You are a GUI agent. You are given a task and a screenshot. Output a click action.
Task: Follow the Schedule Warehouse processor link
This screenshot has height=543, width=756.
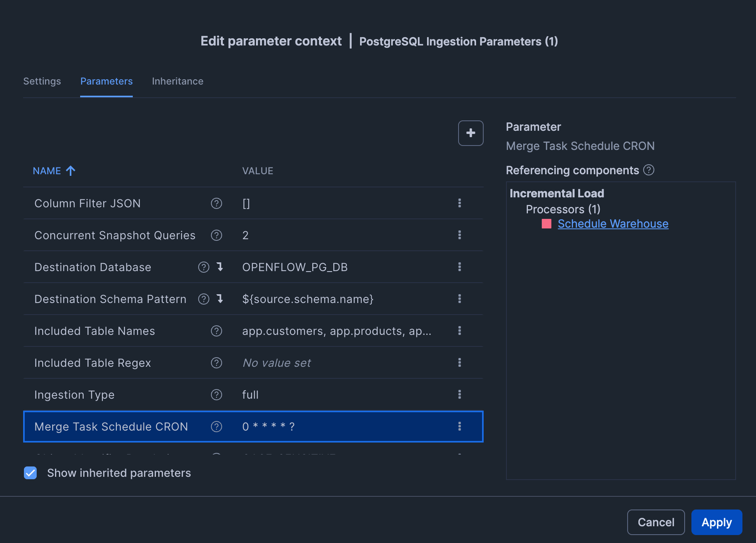coord(613,224)
